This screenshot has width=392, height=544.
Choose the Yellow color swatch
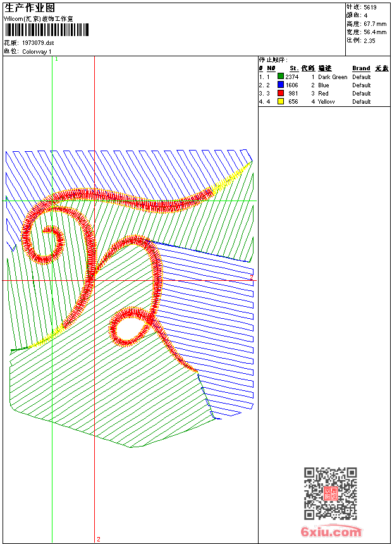point(280,101)
